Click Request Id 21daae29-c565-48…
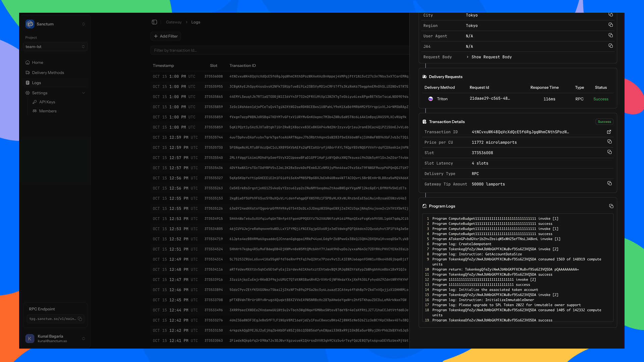This screenshot has height=362, width=644. click(490, 99)
